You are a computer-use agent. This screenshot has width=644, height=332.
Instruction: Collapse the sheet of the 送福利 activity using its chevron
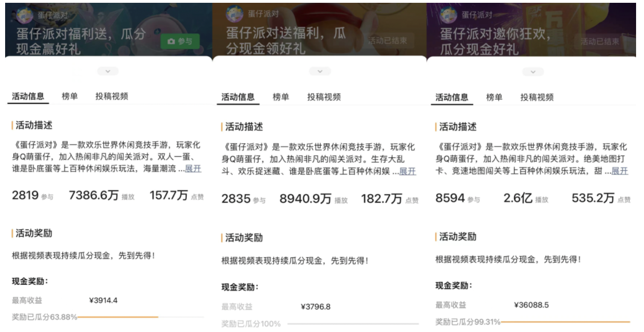coord(320,71)
